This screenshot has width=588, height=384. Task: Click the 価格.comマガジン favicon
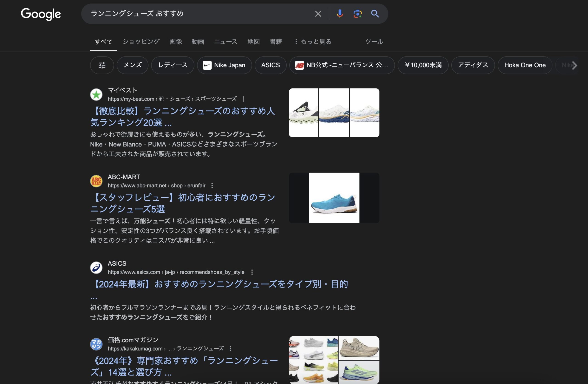[x=96, y=344]
